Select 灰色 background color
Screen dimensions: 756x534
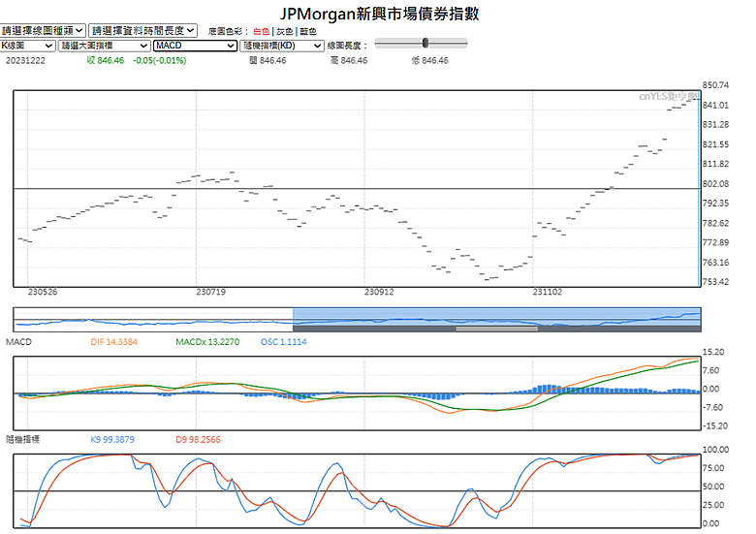click(285, 32)
